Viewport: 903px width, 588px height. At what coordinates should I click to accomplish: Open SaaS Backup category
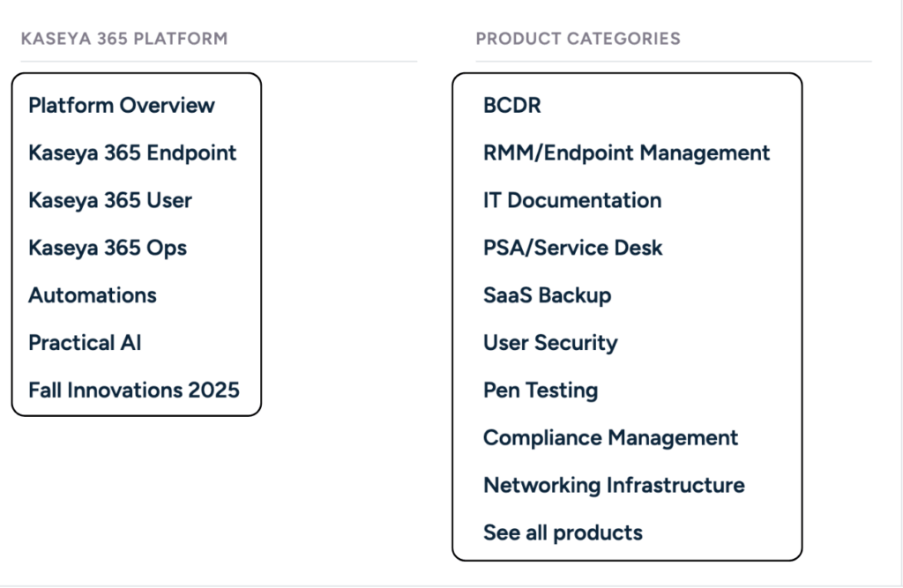pos(547,296)
